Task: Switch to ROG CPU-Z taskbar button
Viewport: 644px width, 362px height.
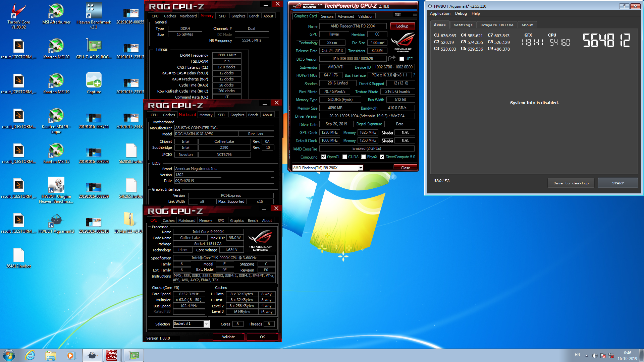Action: 112,355
